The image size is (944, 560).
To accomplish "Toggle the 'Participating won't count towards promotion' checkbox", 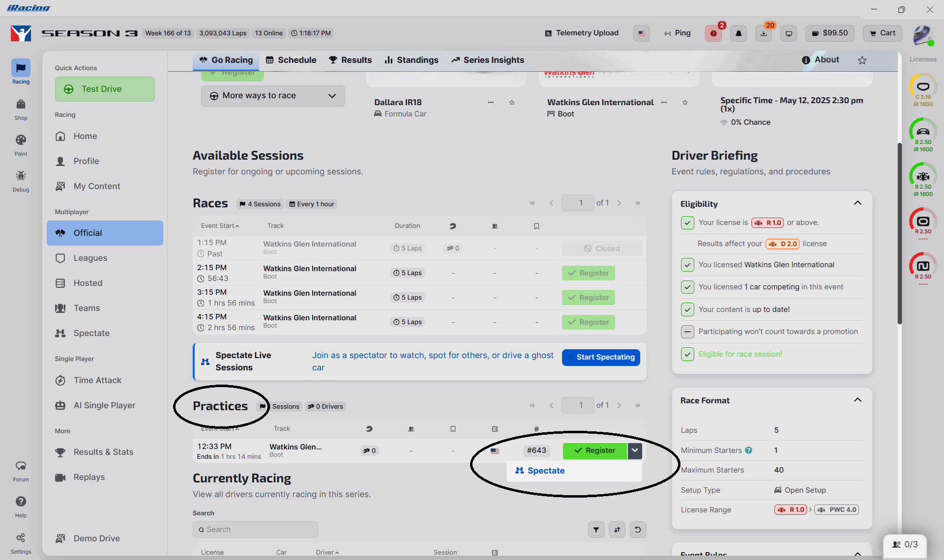I will pos(687,332).
